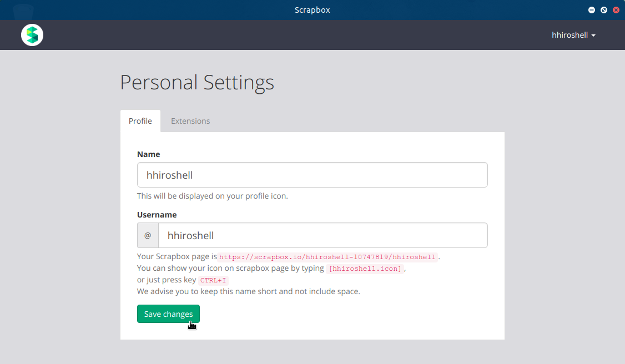Switch to the Profile tab
Screen dimensions: 625x364
(x=140, y=121)
